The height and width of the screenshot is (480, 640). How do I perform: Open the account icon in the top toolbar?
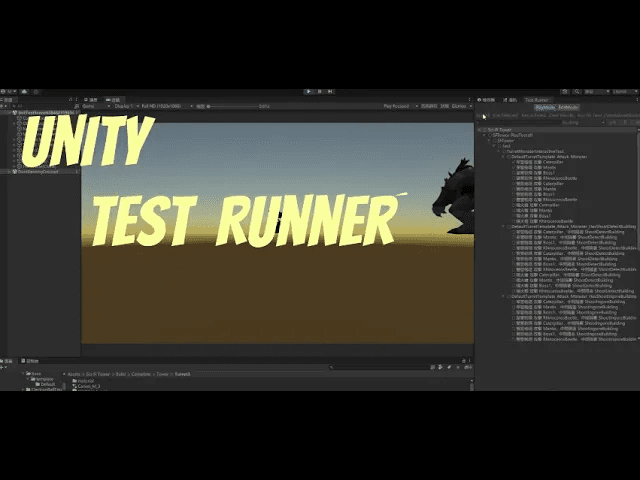click(x=9, y=91)
